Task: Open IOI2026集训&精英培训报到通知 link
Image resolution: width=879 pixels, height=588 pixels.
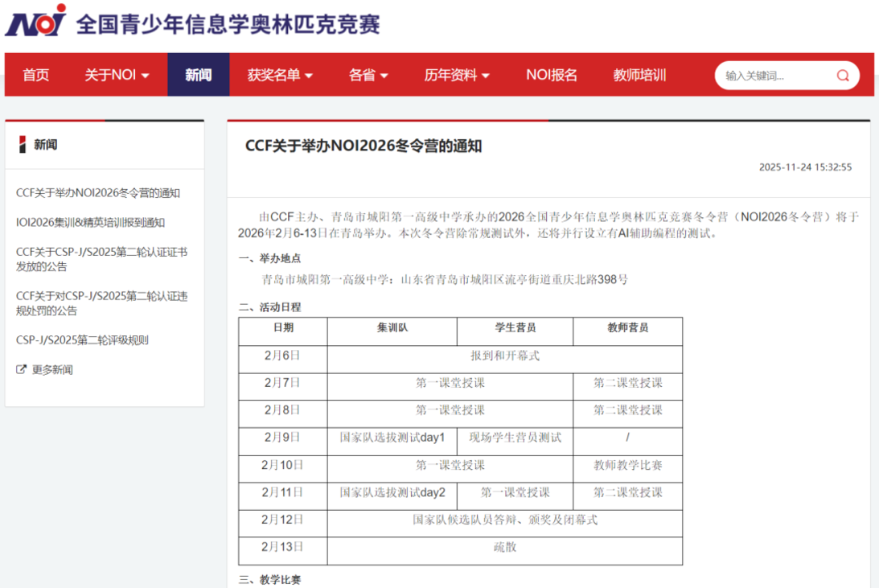Action: click(90, 223)
